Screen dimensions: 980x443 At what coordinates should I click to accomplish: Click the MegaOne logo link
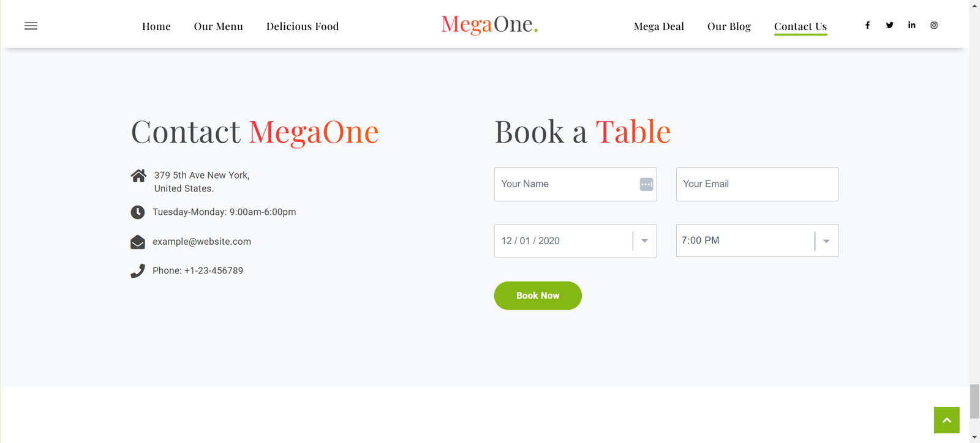[x=489, y=24]
